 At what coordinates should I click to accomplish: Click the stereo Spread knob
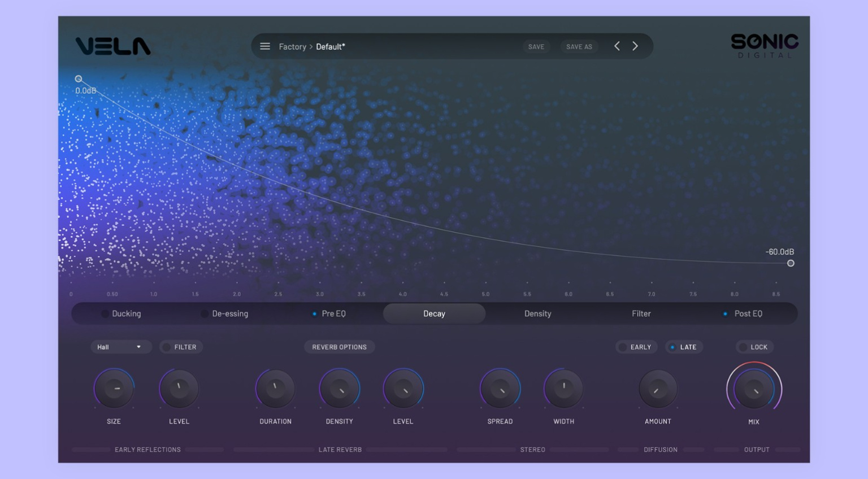pyautogui.click(x=500, y=389)
